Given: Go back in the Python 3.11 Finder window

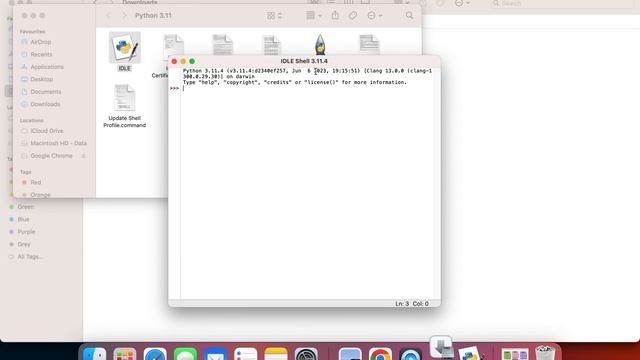Looking at the screenshot, I should pyautogui.click(x=109, y=16).
